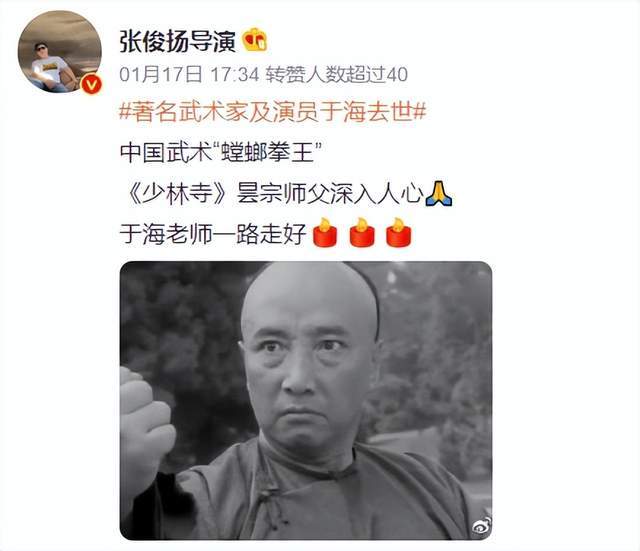Viewport: 640px width, 551px height.
Task: Click the orange verified V badge
Action: click(x=91, y=84)
